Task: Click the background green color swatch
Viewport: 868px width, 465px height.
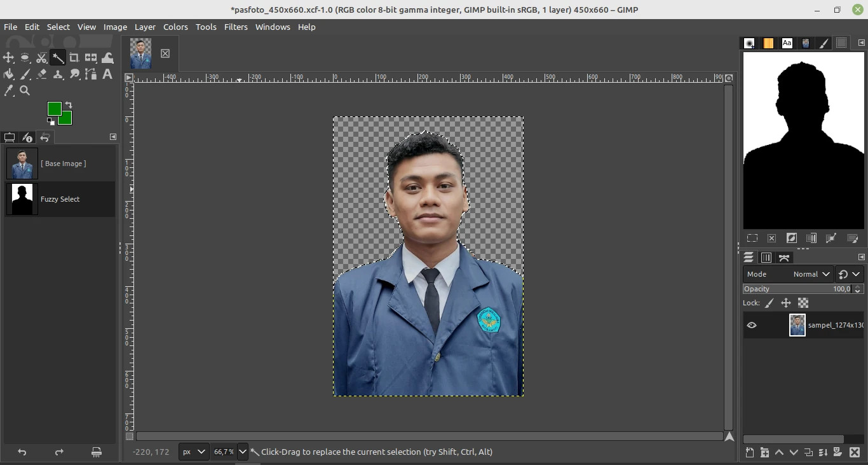Action: tap(67, 120)
